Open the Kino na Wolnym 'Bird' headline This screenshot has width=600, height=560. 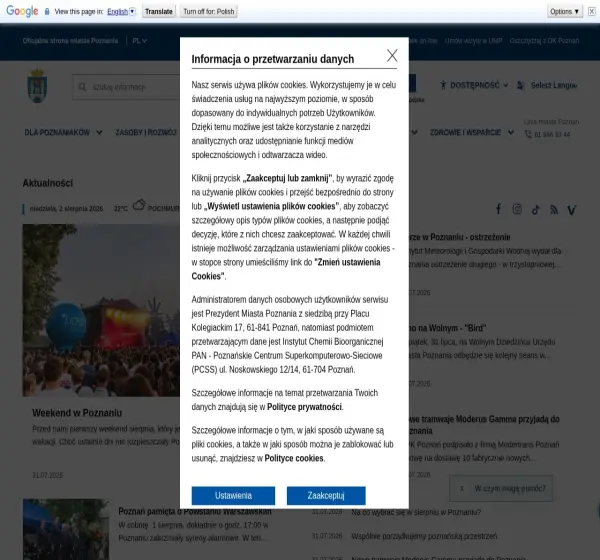(447, 328)
